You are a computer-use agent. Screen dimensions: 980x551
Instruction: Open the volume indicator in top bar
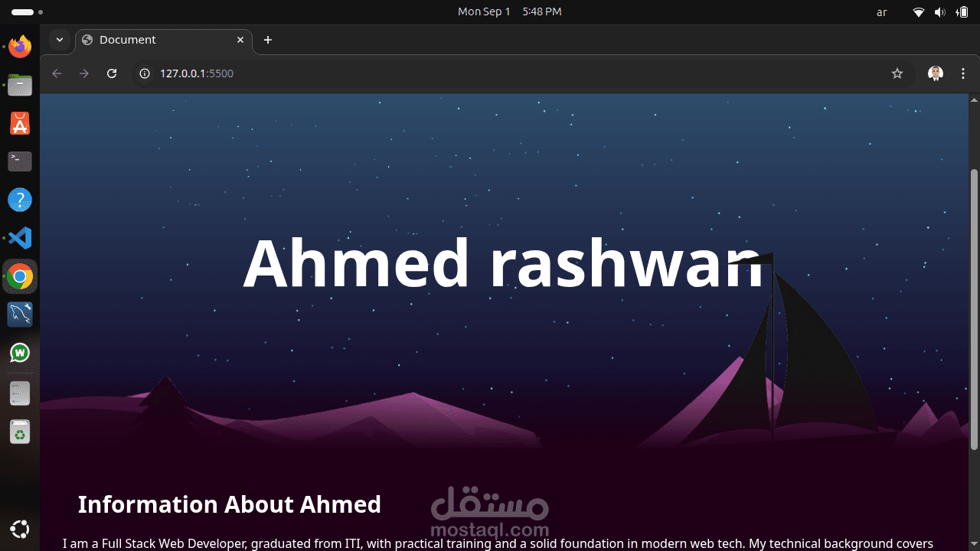click(x=939, y=12)
